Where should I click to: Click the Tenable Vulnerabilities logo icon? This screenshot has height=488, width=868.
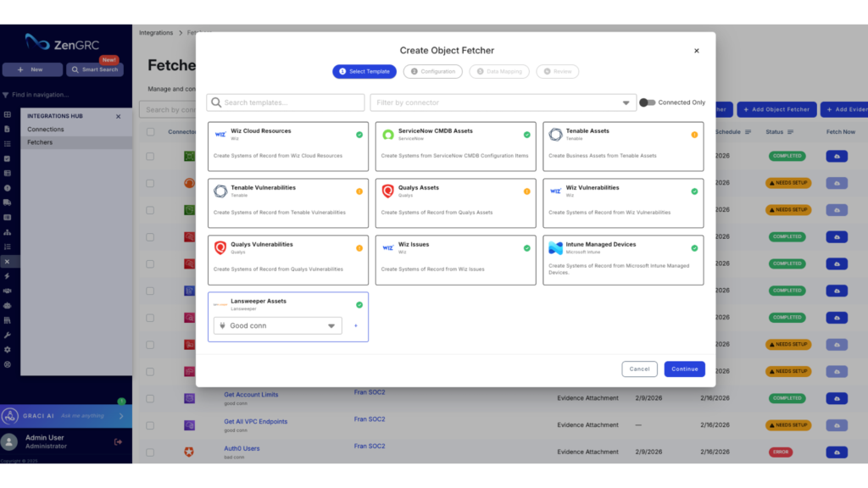click(220, 191)
